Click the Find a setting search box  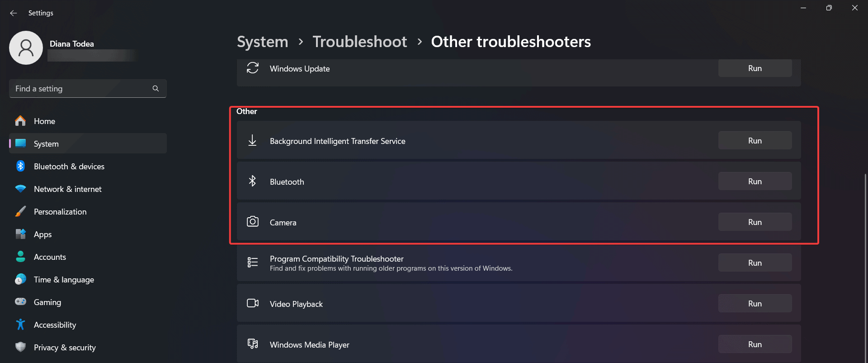(x=81, y=89)
